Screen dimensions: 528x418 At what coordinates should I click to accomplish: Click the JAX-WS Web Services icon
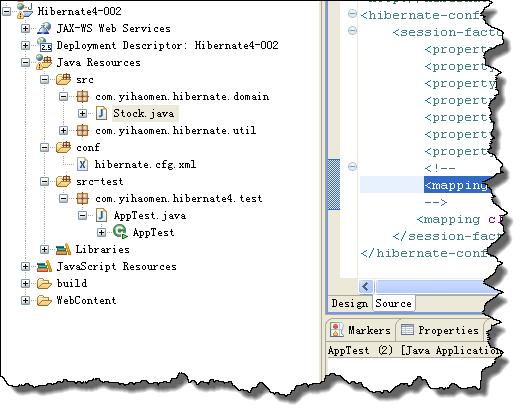pyautogui.click(x=44, y=28)
